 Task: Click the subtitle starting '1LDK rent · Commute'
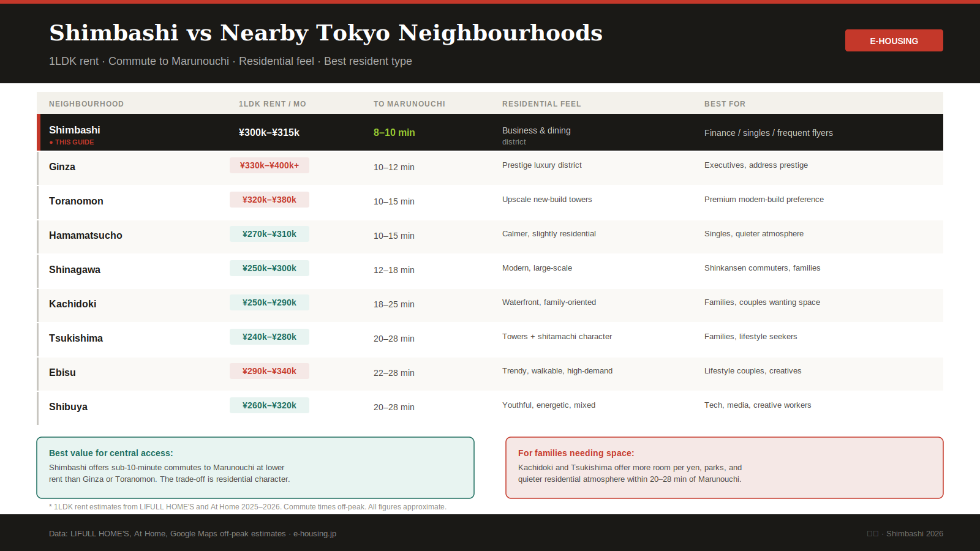tap(230, 61)
